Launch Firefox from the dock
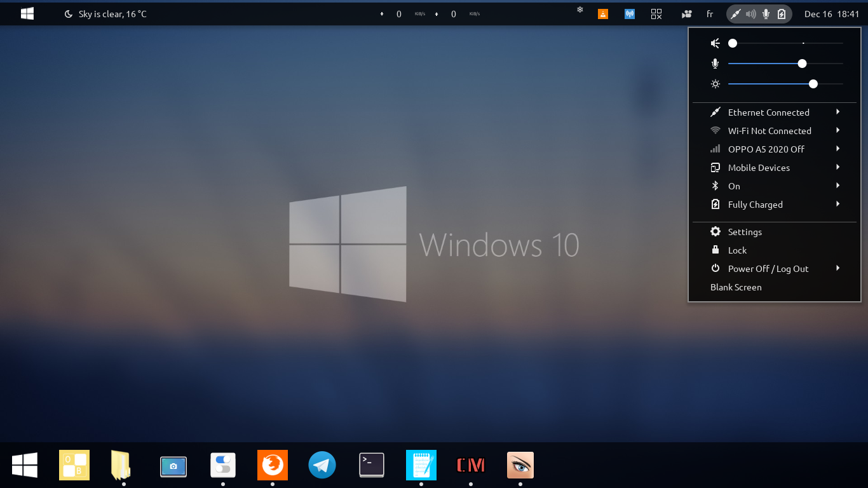 pos(273,465)
